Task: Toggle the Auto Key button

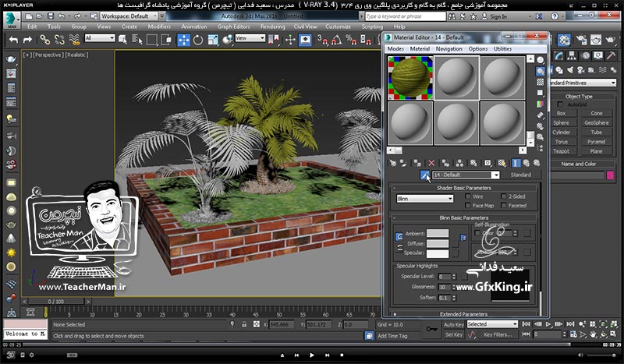Action: point(453,324)
